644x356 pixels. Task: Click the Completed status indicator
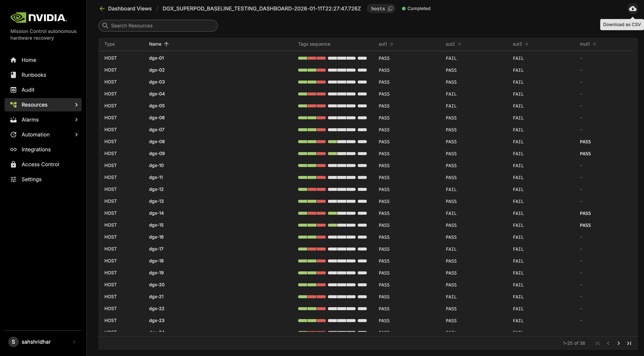click(416, 9)
